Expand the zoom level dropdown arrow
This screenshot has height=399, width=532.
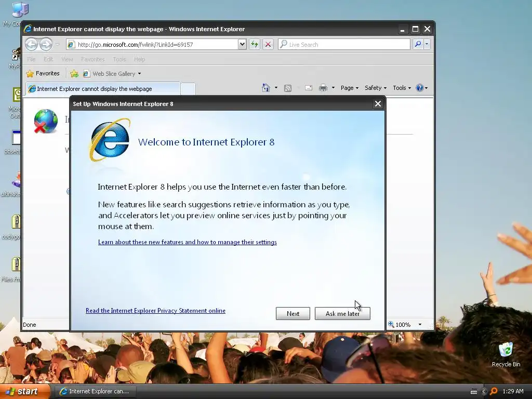coord(420,325)
